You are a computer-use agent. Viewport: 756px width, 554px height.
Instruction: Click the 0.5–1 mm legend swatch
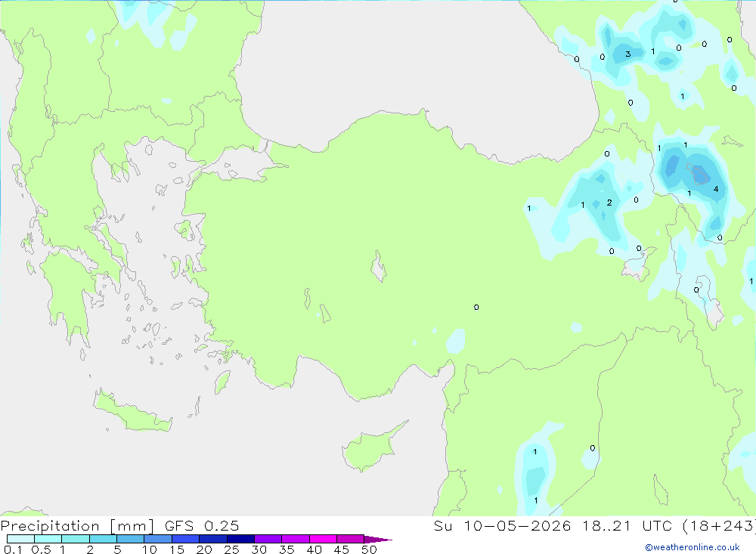pos(48,539)
